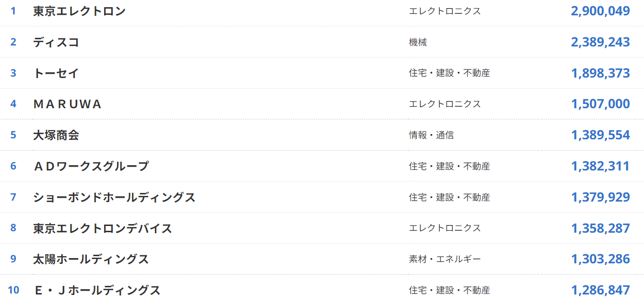Viewport: 644px width, 305px height.
Task: Select 東京エレクトロンデバイス in the ranking
Action: click(103, 228)
